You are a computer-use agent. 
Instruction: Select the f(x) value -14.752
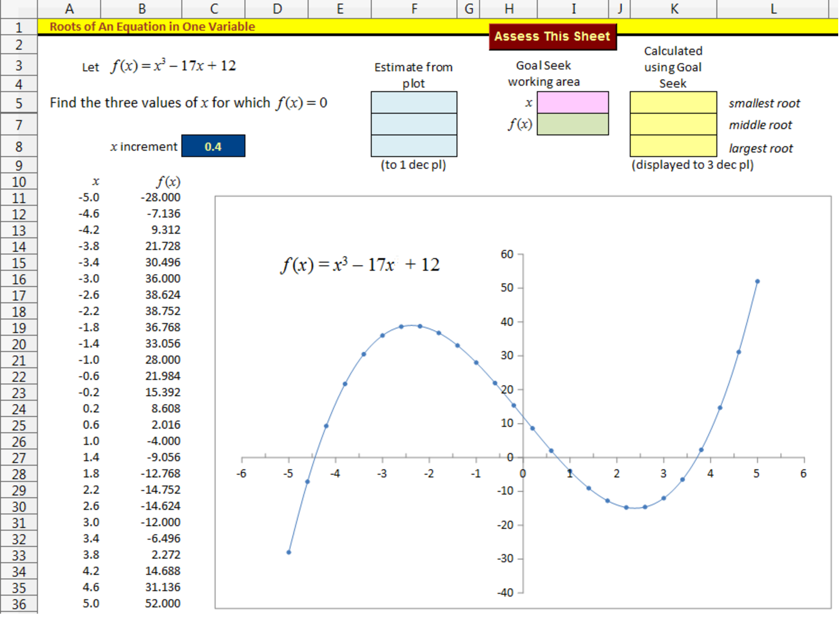[x=160, y=490]
